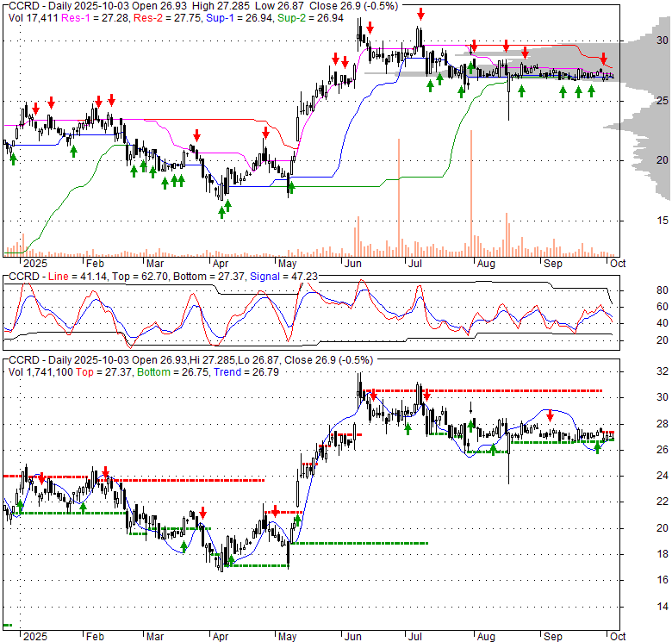Viewport: 672px width, 642px height.
Task: Click the red sell arrow above the July peak in the top chart
Action: (x=420, y=14)
